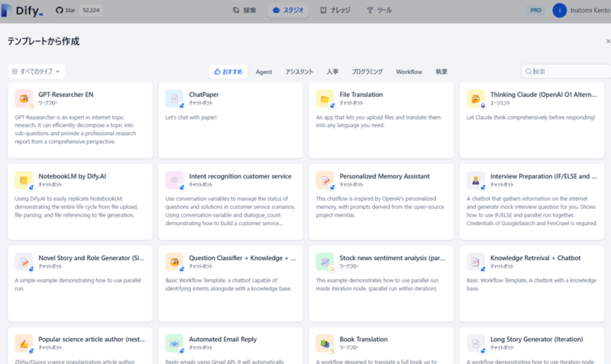Click Popular science article author icon
The width and height of the screenshot is (611, 364).
(24, 343)
